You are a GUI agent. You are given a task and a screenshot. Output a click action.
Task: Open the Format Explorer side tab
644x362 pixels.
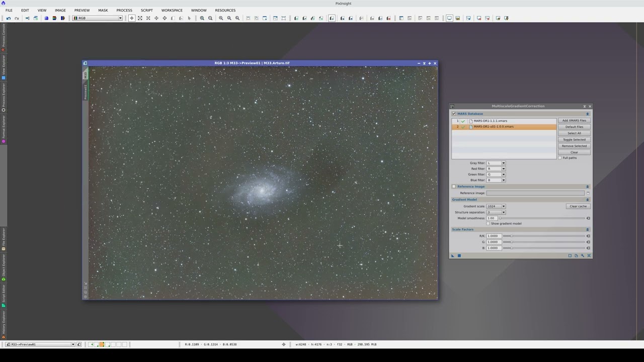pyautogui.click(x=4, y=129)
